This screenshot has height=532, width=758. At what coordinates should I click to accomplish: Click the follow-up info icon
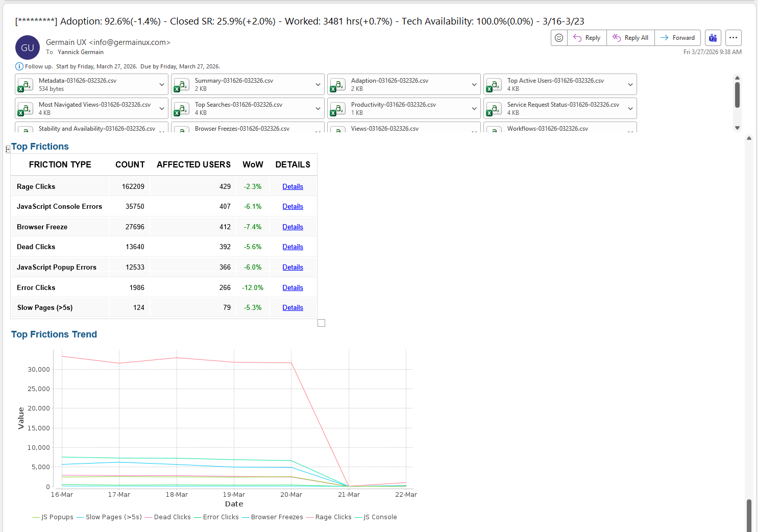pyautogui.click(x=19, y=66)
